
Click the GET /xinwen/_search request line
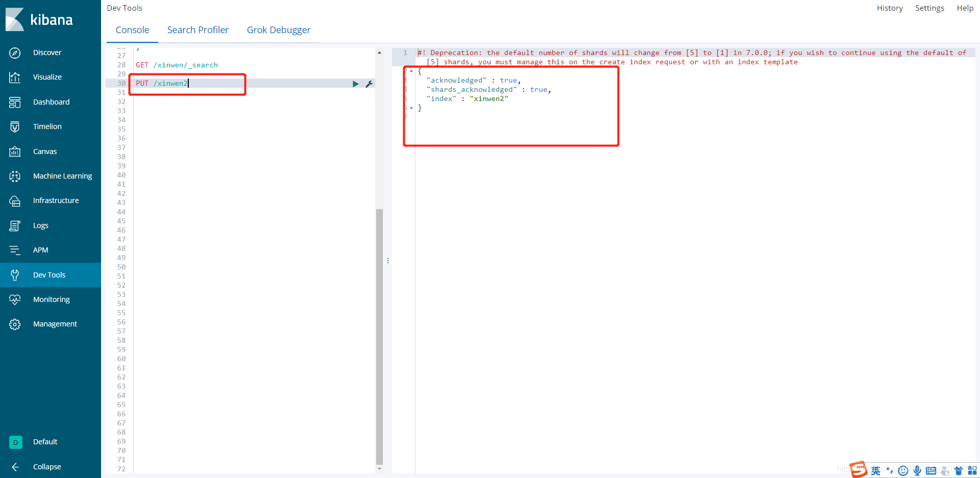point(177,65)
